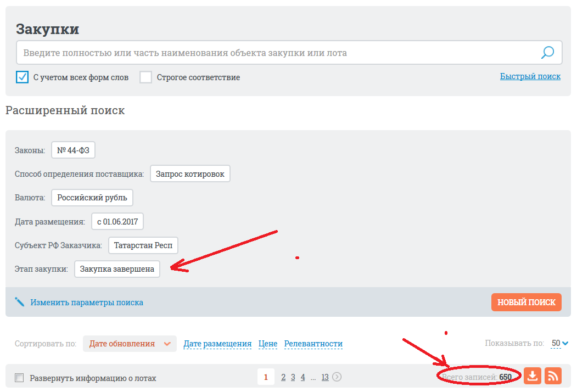
Task: Expand the 'Показывать по' 50 dropdown
Action: pyautogui.click(x=560, y=343)
